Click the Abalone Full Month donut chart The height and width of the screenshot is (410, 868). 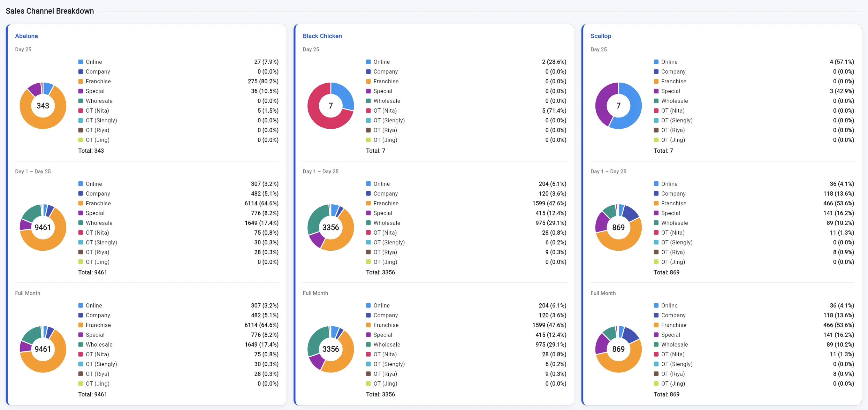click(43, 349)
